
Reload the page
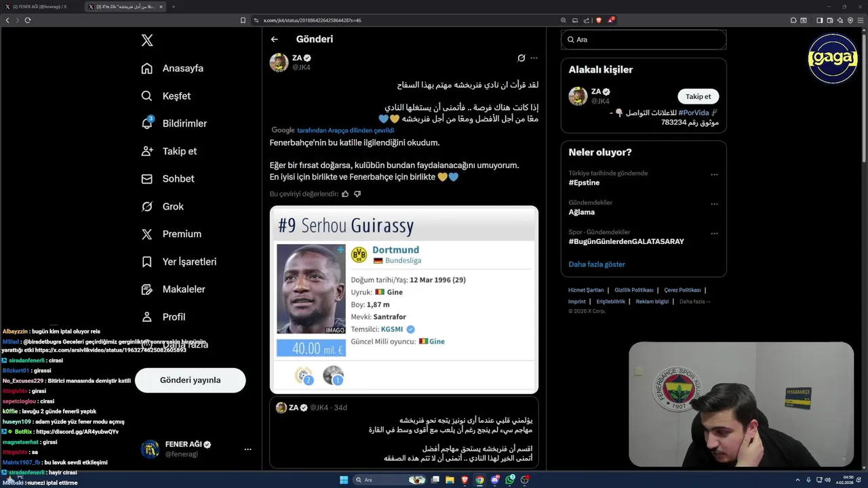(28, 20)
